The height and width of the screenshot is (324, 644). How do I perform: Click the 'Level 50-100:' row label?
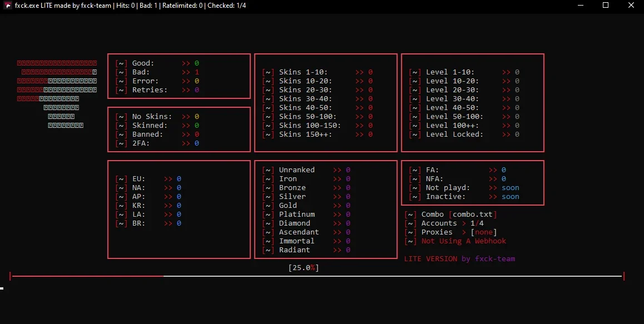point(455,116)
